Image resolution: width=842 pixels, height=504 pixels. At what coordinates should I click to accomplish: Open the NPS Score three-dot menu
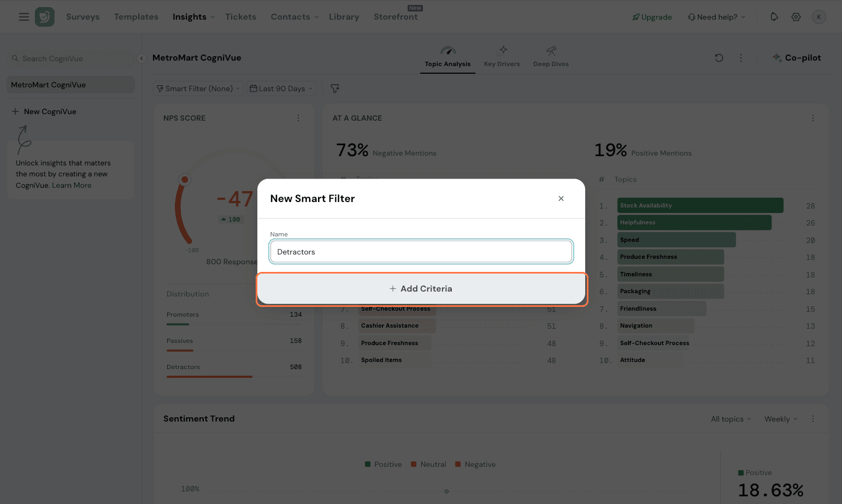(298, 118)
